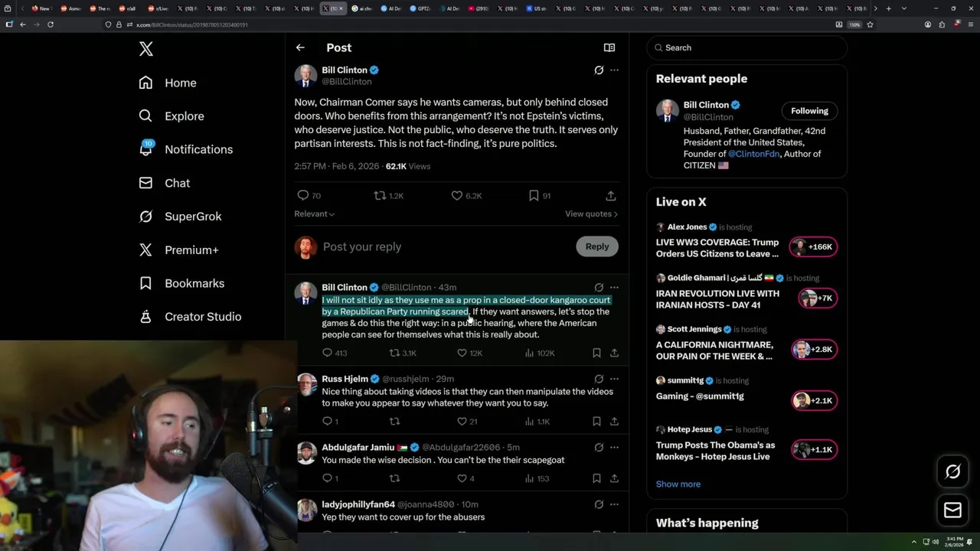
Task: Open the messages floating envelope button
Action: (x=952, y=510)
